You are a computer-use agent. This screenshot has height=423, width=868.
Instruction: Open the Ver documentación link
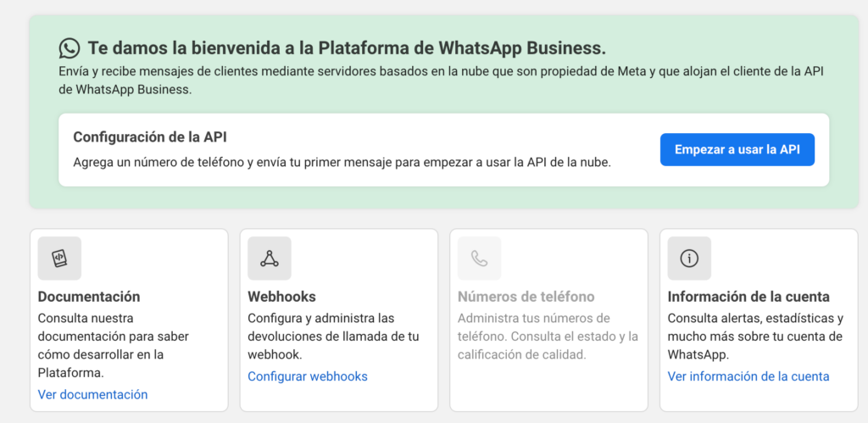pos(92,394)
